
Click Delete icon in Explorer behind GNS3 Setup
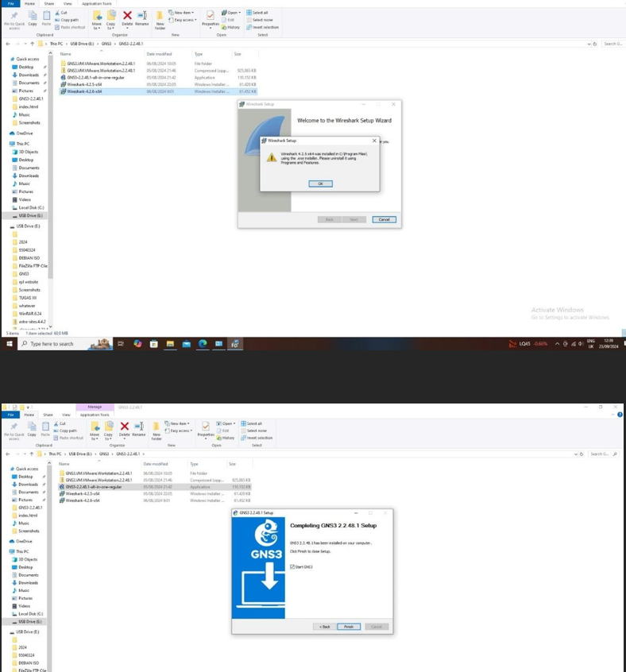tap(124, 429)
